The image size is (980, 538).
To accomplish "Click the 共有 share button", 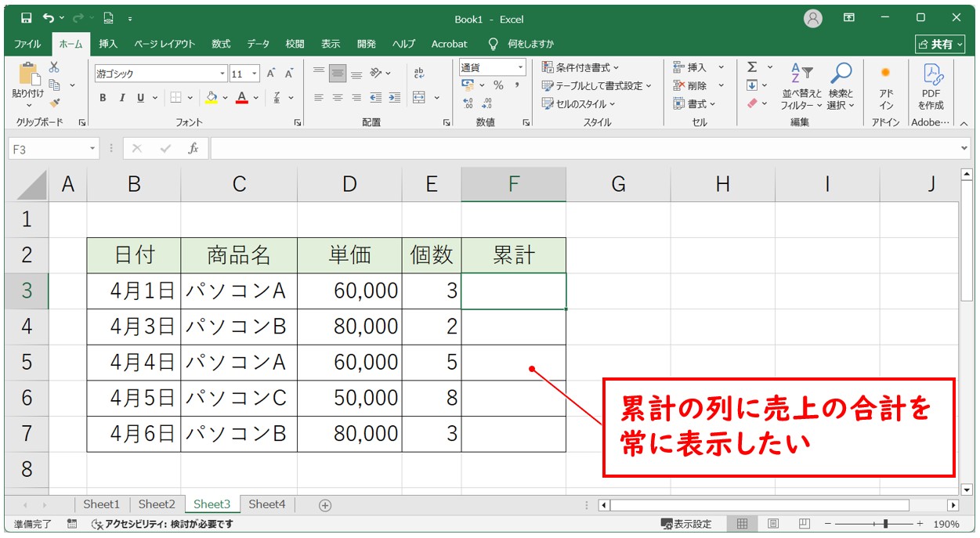I will tap(940, 44).
